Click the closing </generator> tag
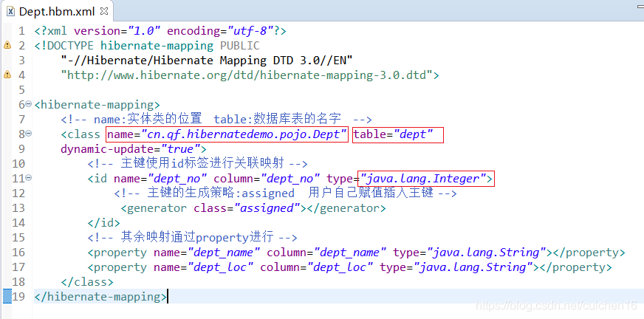644x319 pixels. coord(346,208)
